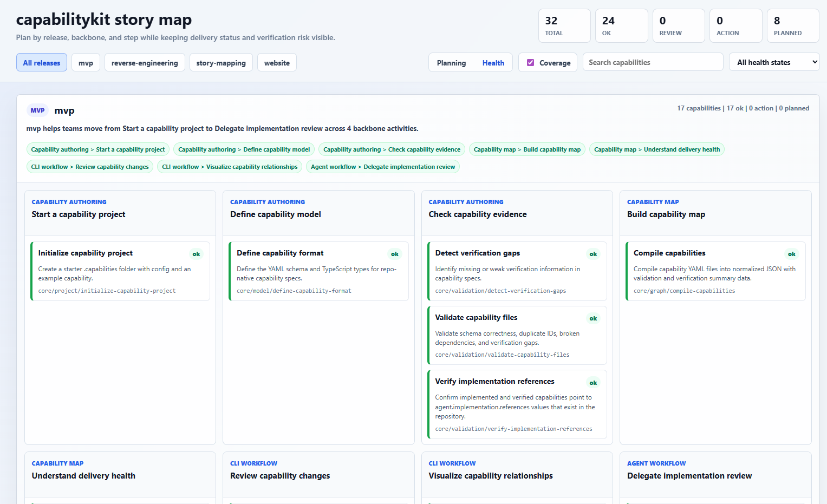Screen dimensions: 827x504
Task: Switch to Health view
Action: click(493, 63)
